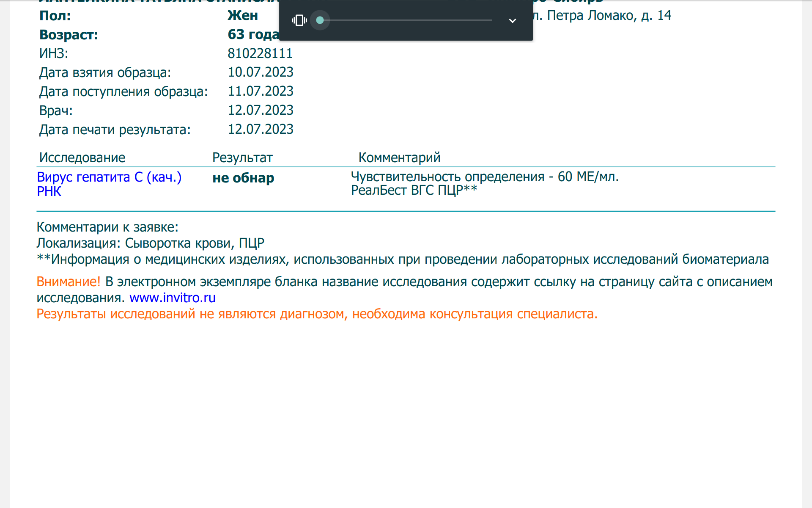812x508 pixels.
Task: Click the не обнар result value
Action: click(243, 178)
